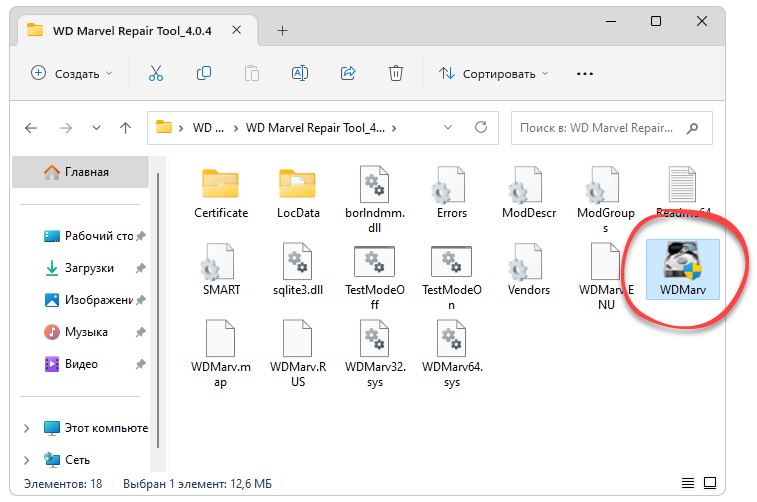This screenshot has height=502, width=757.
Task: Select the ModDescr file
Action: pyautogui.click(x=529, y=193)
